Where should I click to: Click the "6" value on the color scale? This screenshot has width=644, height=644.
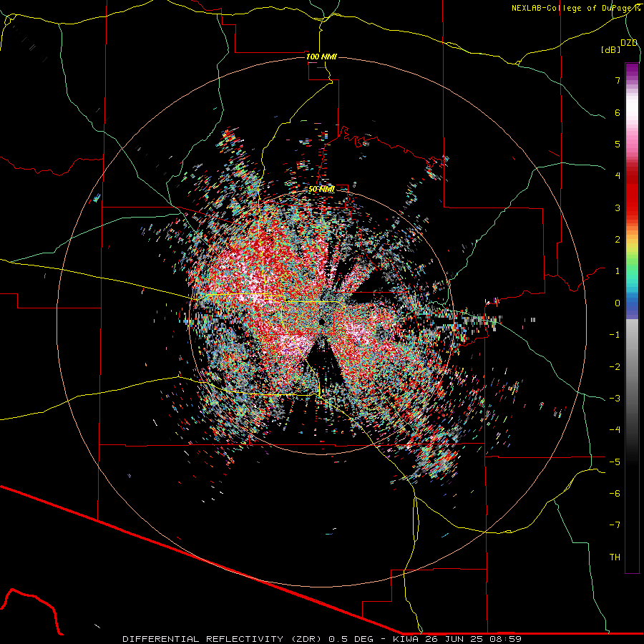click(x=618, y=112)
